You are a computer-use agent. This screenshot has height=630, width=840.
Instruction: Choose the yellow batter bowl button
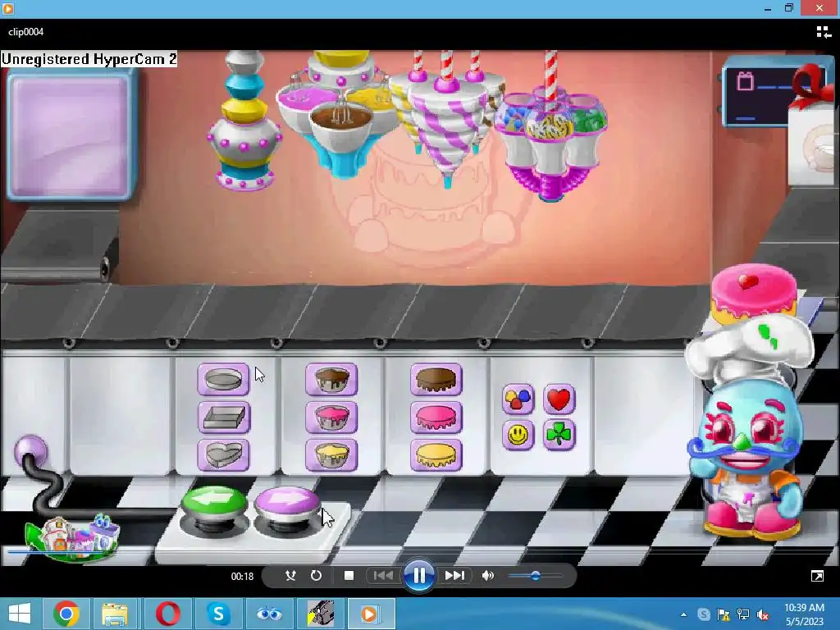click(x=331, y=455)
